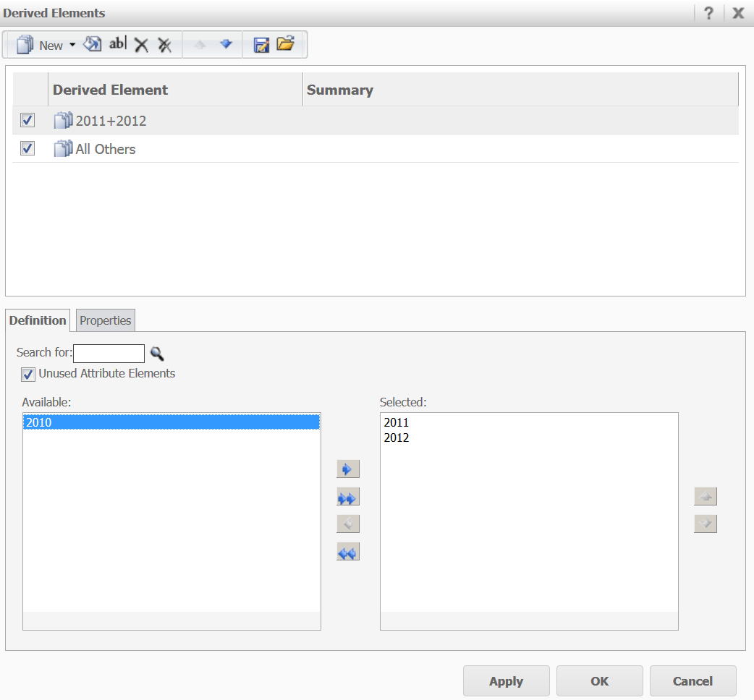Uncheck the 2011+2012 derived element checkbox

coord(27,120)
